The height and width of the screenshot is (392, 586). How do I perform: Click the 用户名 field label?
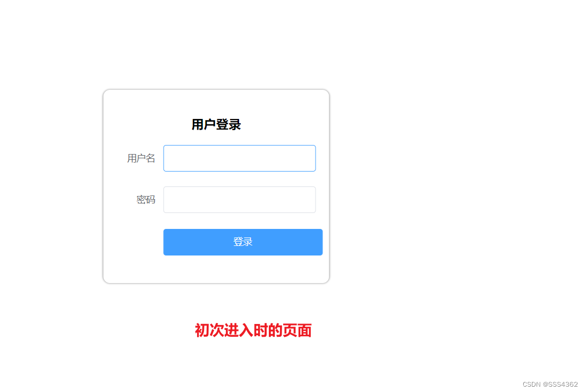pyautogui.click(x=141, y=158)
